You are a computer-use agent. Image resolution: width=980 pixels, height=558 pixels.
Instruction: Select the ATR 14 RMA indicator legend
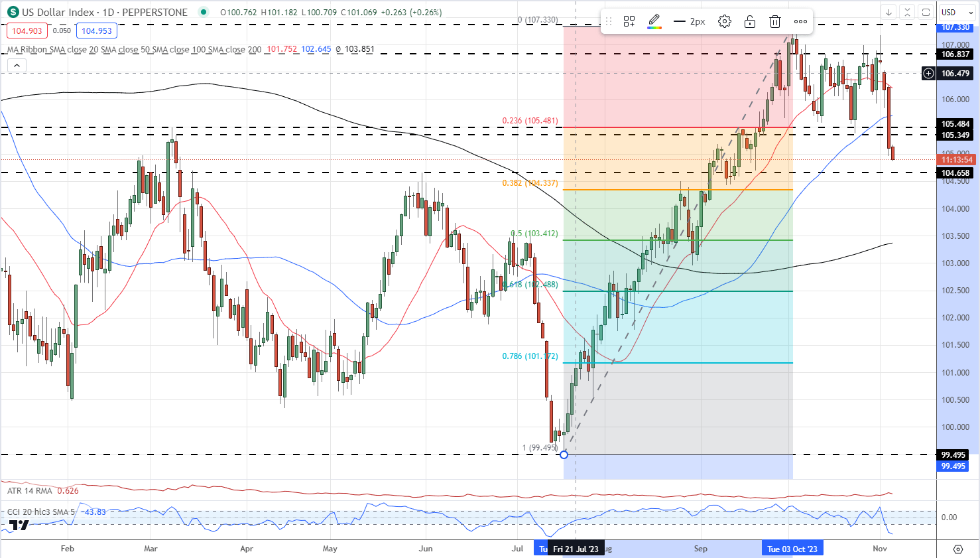pyautogui.click(x=30, y=491)
